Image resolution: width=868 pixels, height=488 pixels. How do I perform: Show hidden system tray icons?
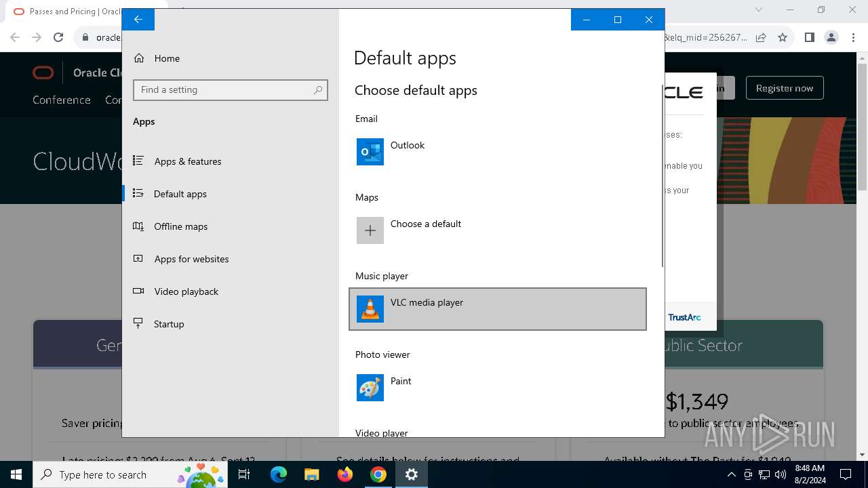coord(731,474)
